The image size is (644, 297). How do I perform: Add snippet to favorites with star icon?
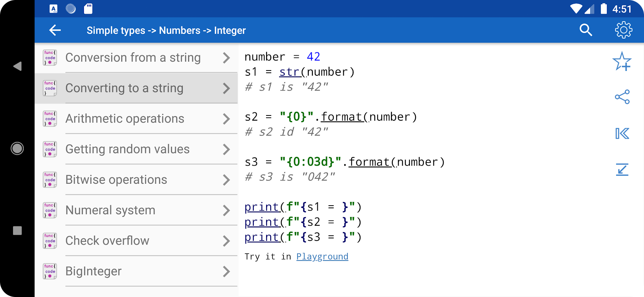coord(622,61)
